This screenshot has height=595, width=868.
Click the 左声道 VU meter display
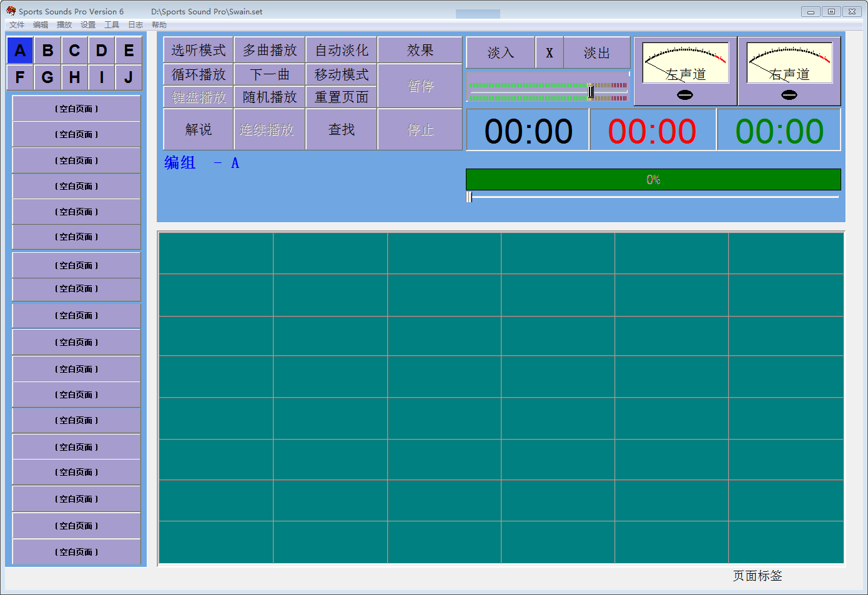click(686, 62)
